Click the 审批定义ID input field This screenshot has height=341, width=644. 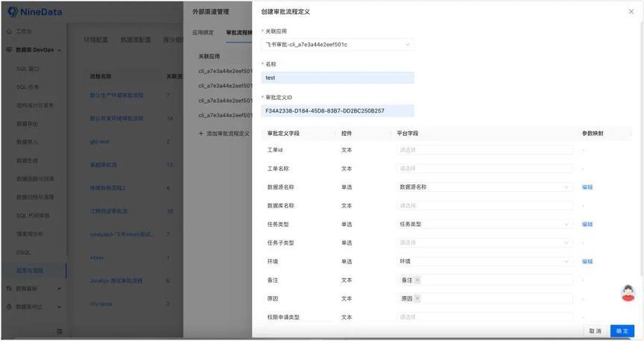pos(337,110)
